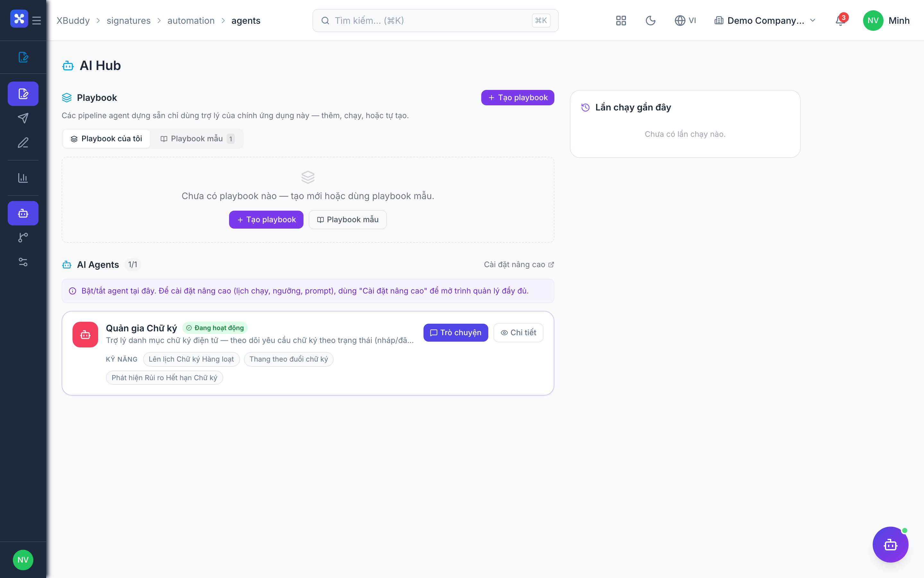Open Chi tiết details button
Viewport: 924px width, 578px height.
pos(518,333)
